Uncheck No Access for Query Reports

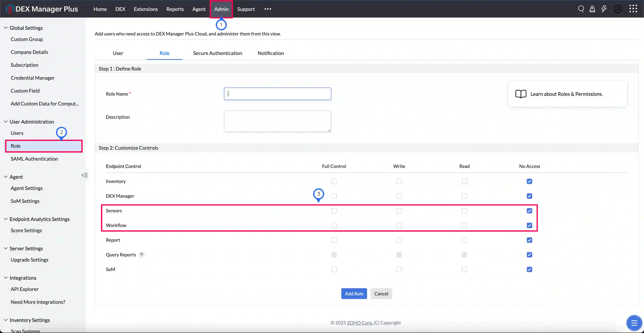529,255
